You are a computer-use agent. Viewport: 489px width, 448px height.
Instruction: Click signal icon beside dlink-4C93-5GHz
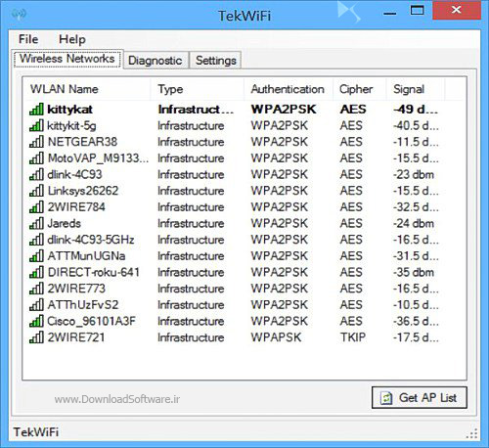pyautogui.click(x=36, y=240)
